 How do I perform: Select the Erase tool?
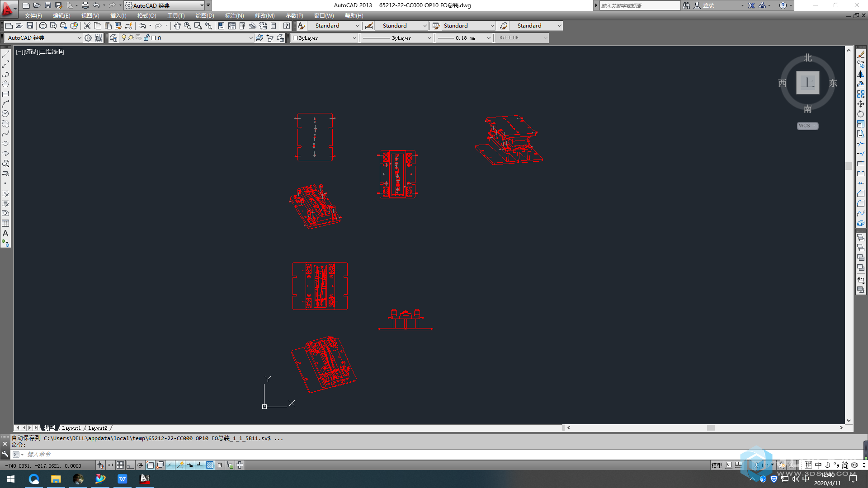point(861,54)
